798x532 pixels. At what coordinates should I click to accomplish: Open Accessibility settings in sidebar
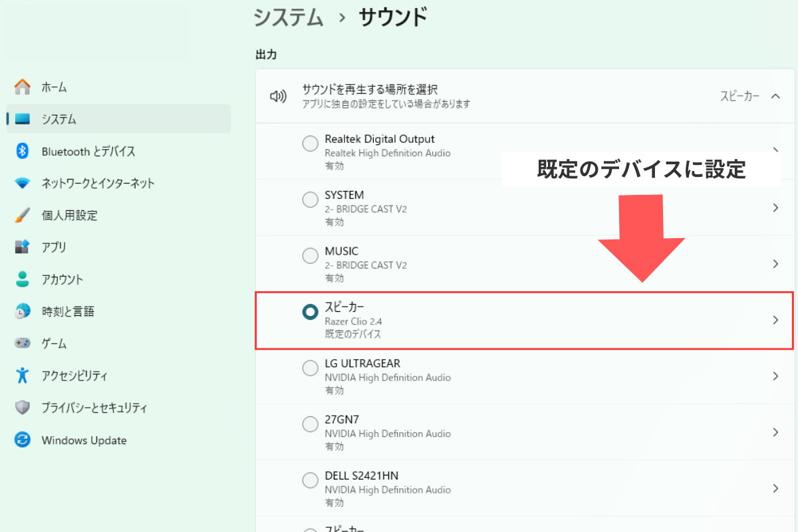click(74, 376)
